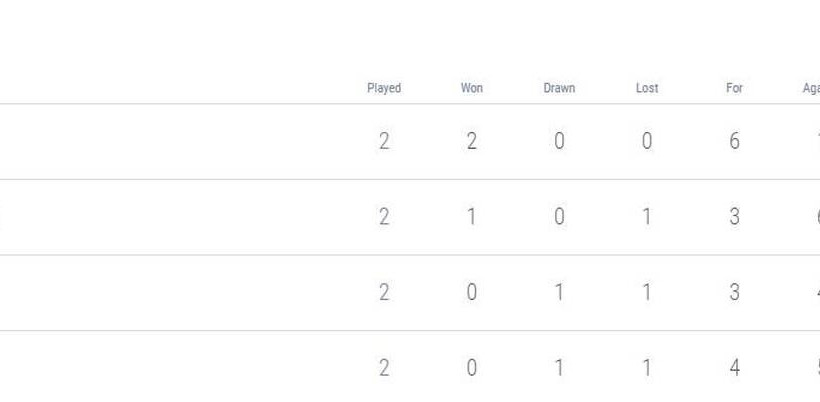820x402 pixels.
Task: Click the Won column header
Action: click(x=471, y=88)
